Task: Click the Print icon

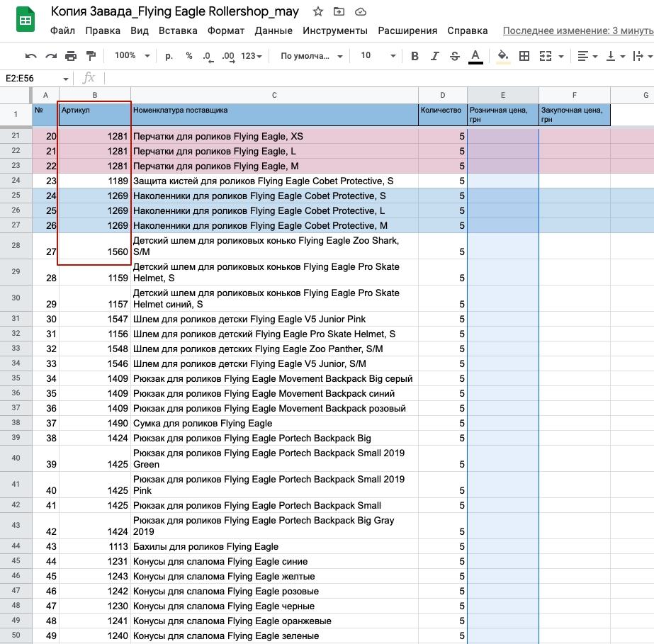Action: [71, 56]
